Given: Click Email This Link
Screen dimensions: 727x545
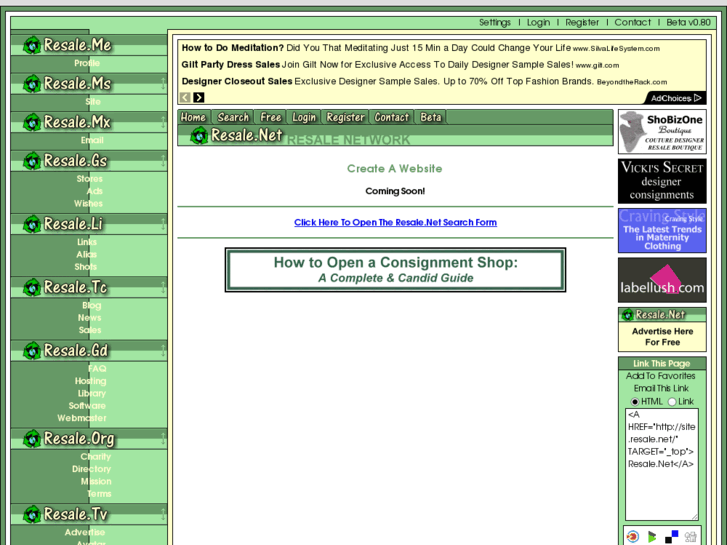Looking at the screenshot, I should (x=661, y=389).
